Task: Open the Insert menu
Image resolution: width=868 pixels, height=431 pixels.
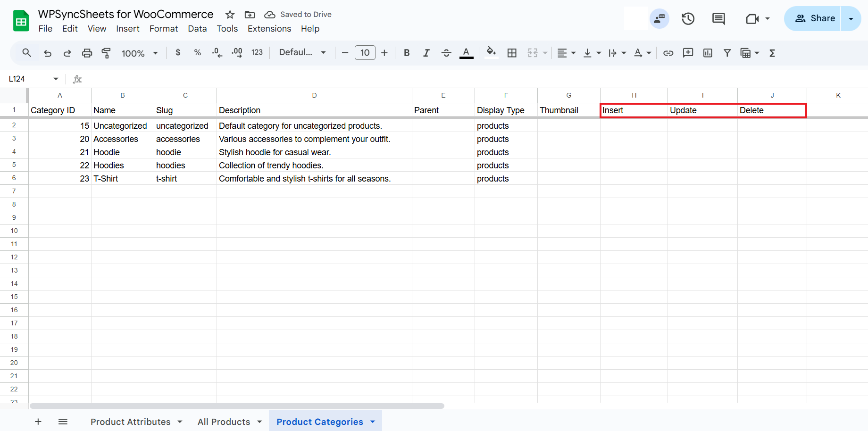Action: (x=128, y=29)
